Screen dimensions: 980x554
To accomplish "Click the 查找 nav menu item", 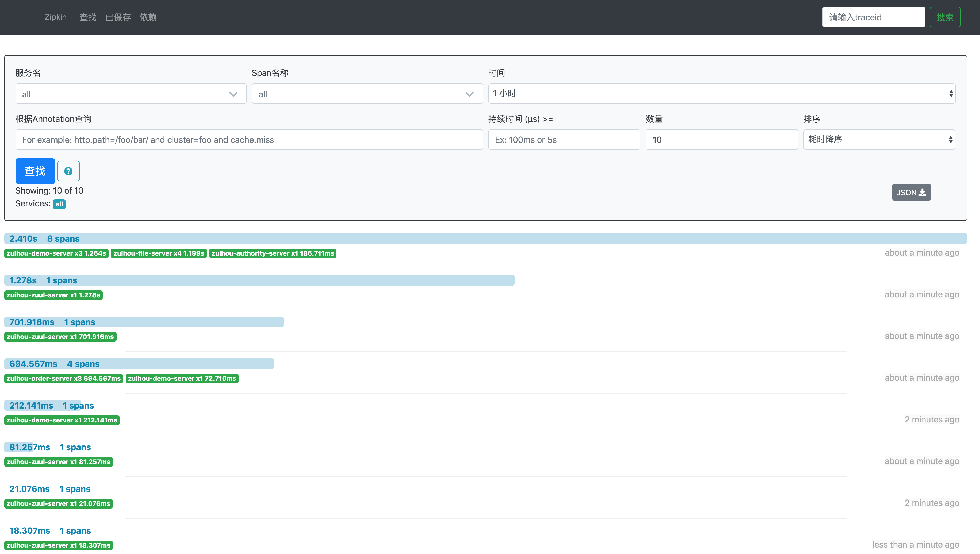I will (x=87, y=17).
